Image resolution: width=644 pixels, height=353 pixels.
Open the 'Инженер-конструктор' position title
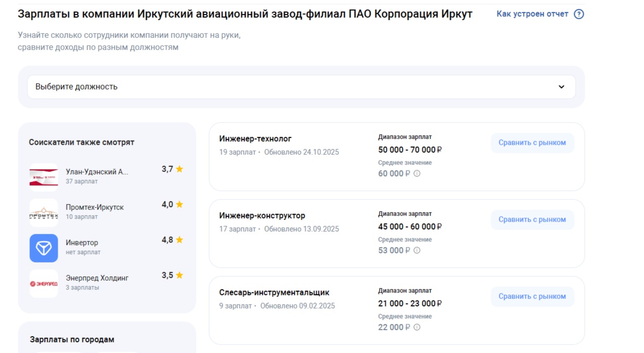(262, 215)
